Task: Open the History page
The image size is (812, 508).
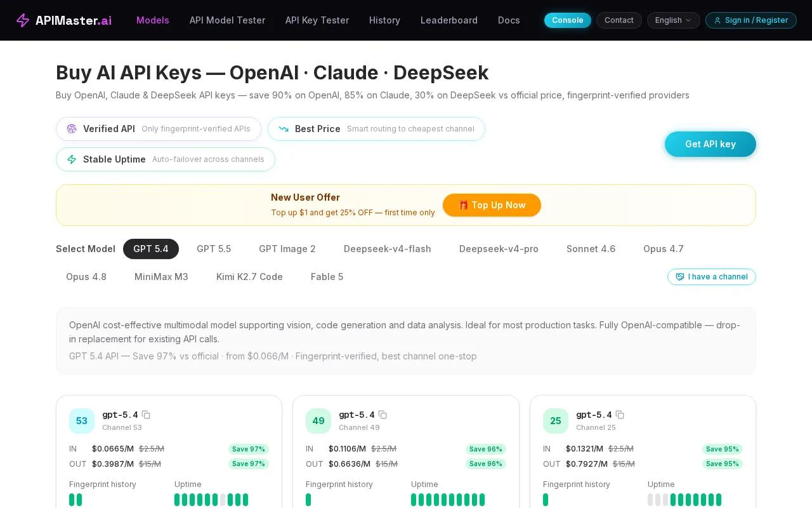Action: tap(384, 20)
